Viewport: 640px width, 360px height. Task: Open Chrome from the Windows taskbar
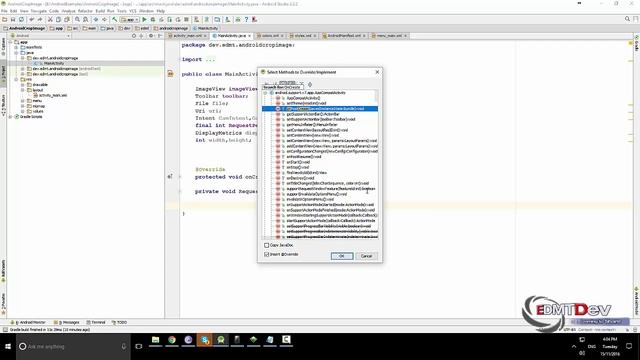coord(172,340)
